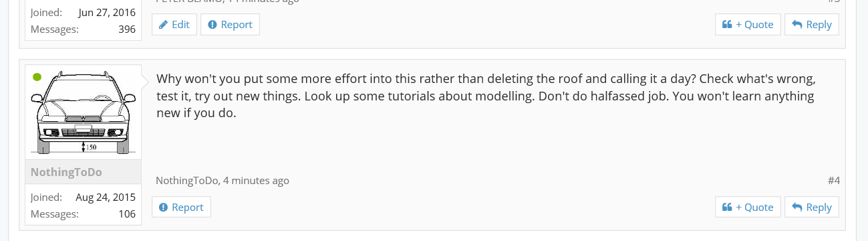Open the '4 minutes ago' timestamp link
The height and width of the screenshot is (241, 868).
click(x=256, y=181)
